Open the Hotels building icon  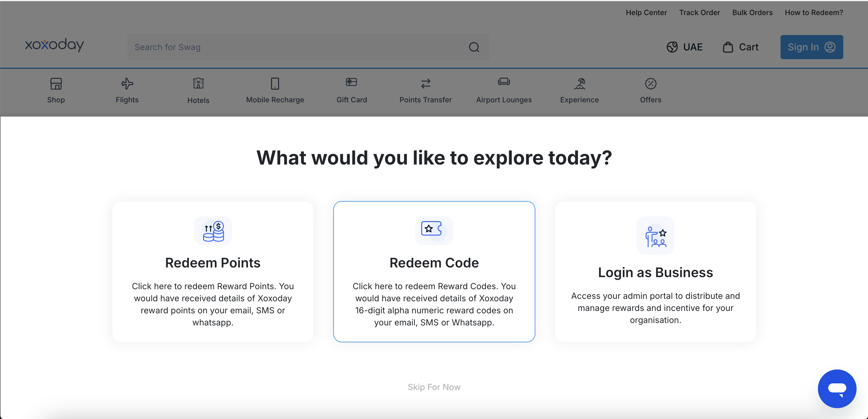point(198,83)
